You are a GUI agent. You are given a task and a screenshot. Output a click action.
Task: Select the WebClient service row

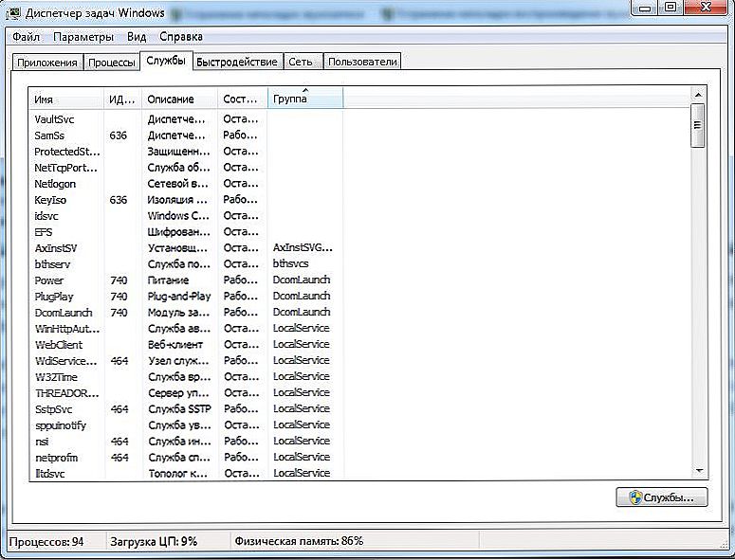pos(186,345)
